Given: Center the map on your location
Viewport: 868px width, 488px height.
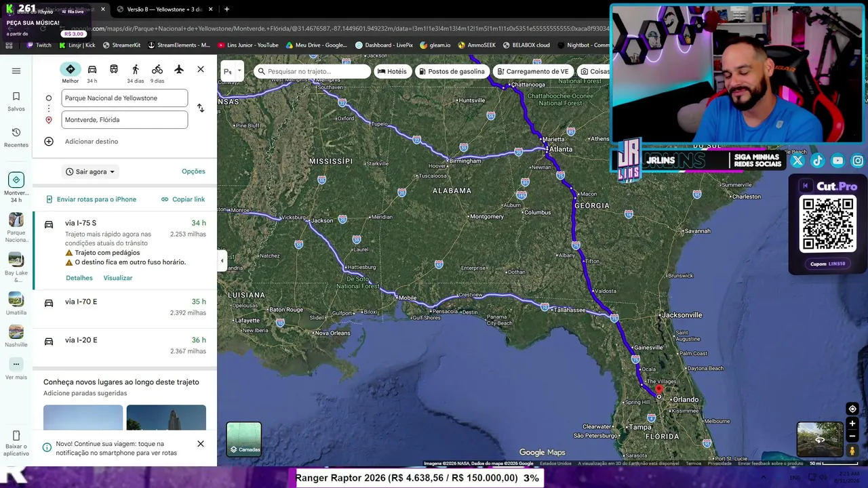Looking at the screenshot, I should [852, 409].
